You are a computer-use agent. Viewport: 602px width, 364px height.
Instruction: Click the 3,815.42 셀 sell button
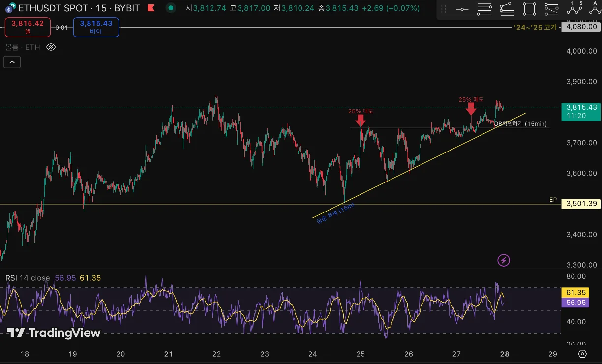(x=28, y=27)
